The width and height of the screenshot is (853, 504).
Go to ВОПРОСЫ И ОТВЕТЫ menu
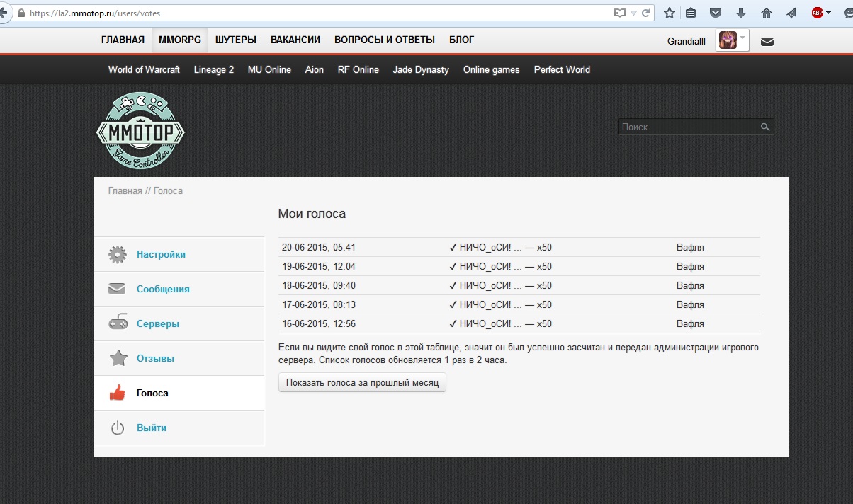(385, 40)
